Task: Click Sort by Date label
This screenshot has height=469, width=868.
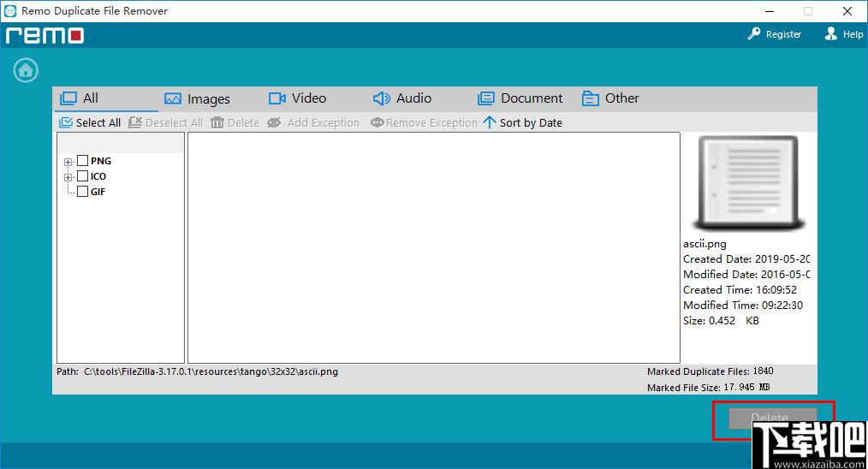Action: coord(531,123)
